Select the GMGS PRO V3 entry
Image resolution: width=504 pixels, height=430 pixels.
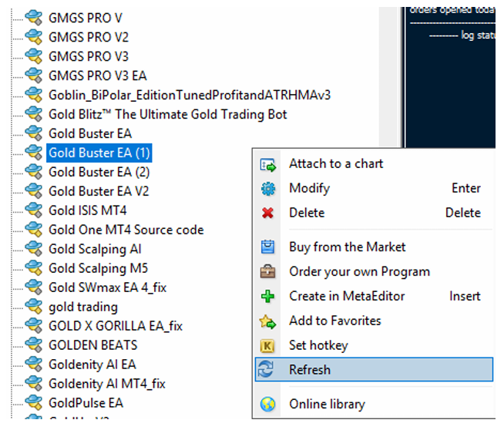pos(89,56)
